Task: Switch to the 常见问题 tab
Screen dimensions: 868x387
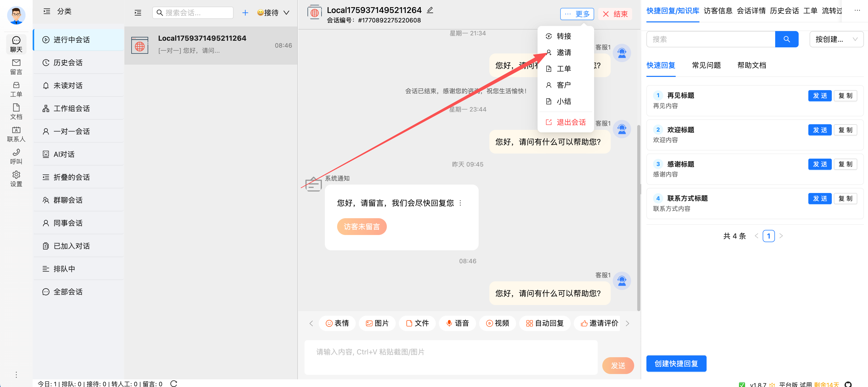Action: coord(706,65)
